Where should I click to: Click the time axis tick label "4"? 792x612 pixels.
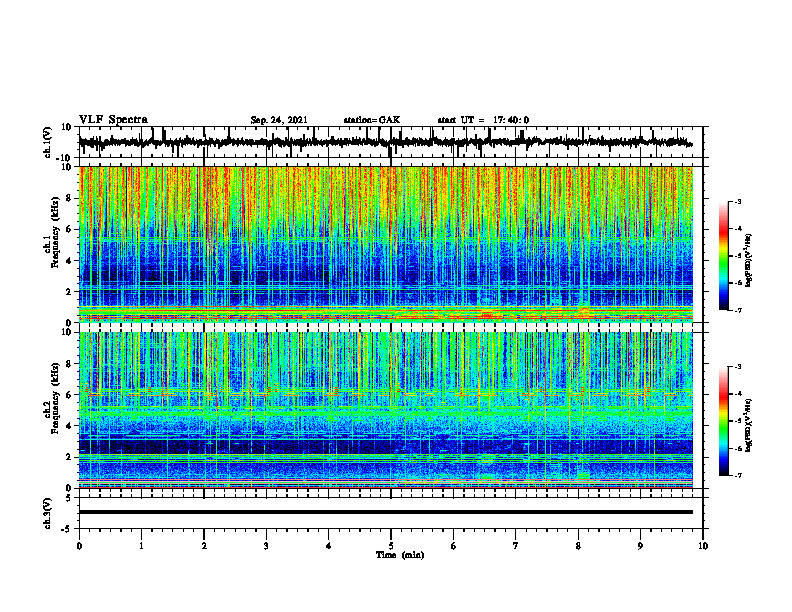tap(329, 546)
